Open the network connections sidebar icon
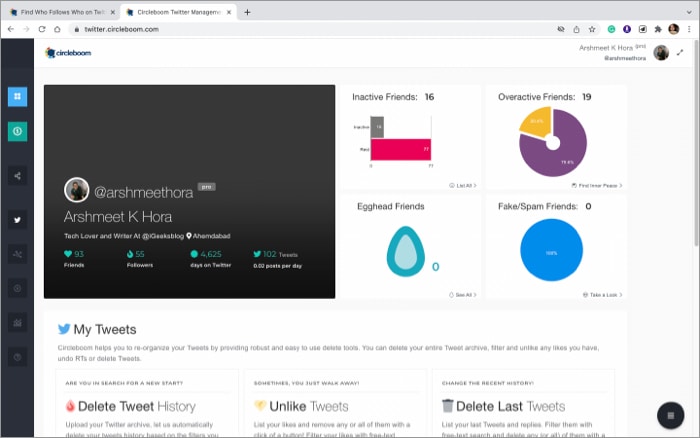 point(17,254)
